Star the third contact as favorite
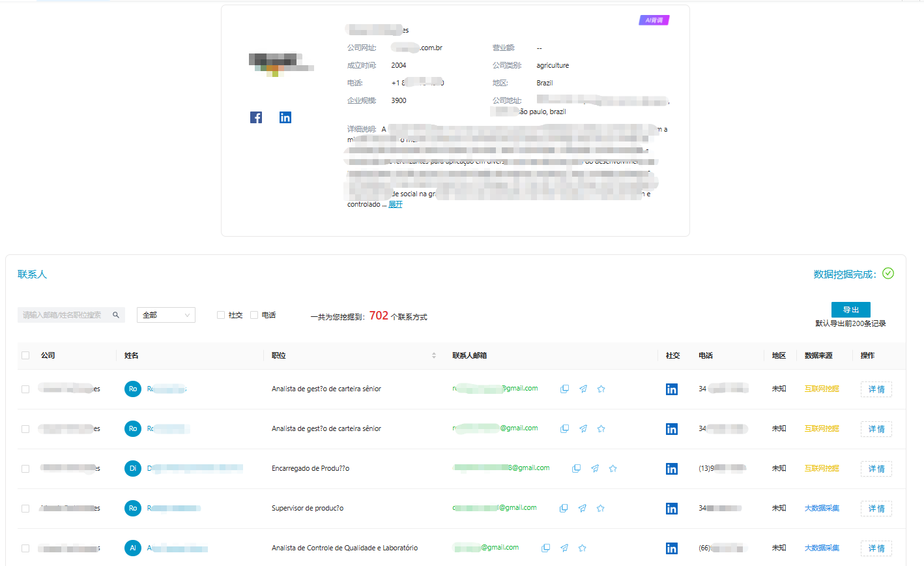 coord(613,468)
